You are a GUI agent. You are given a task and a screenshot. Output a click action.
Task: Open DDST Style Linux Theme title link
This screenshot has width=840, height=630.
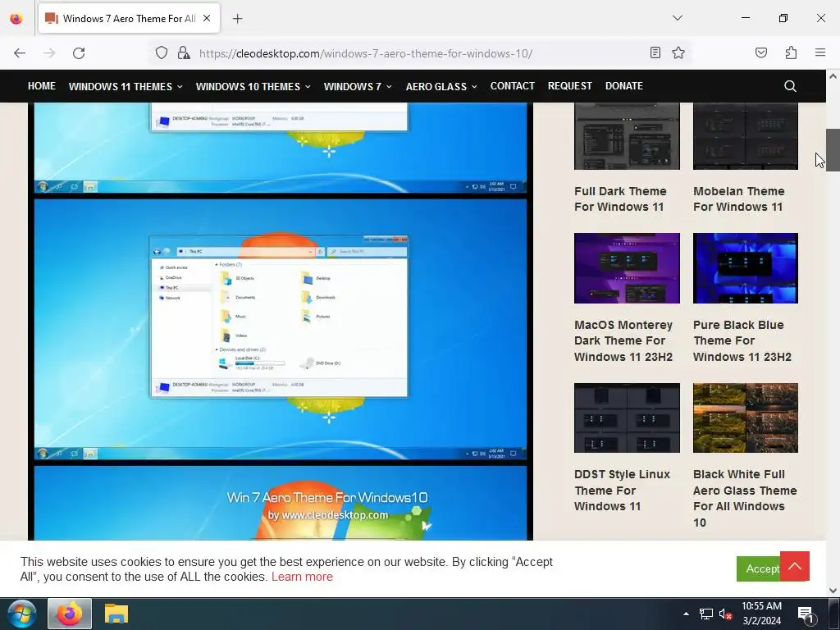(x=622, y=491)
